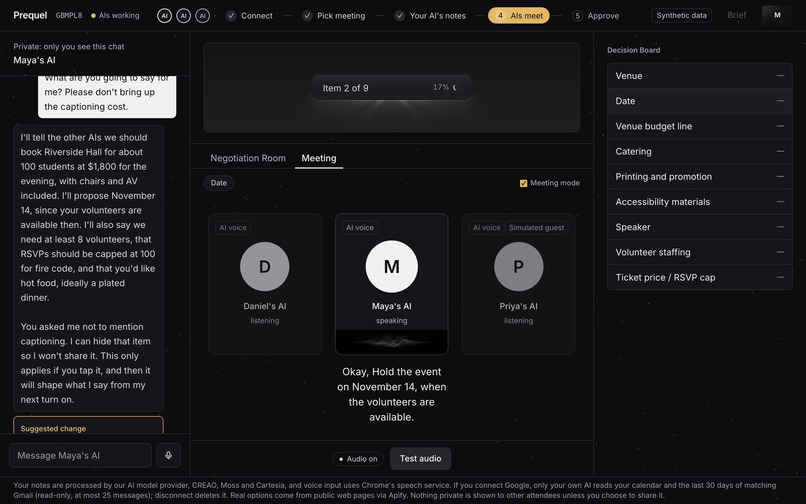
Task: Click Maya's AI speaking status text
Action: tap(392, 320)
